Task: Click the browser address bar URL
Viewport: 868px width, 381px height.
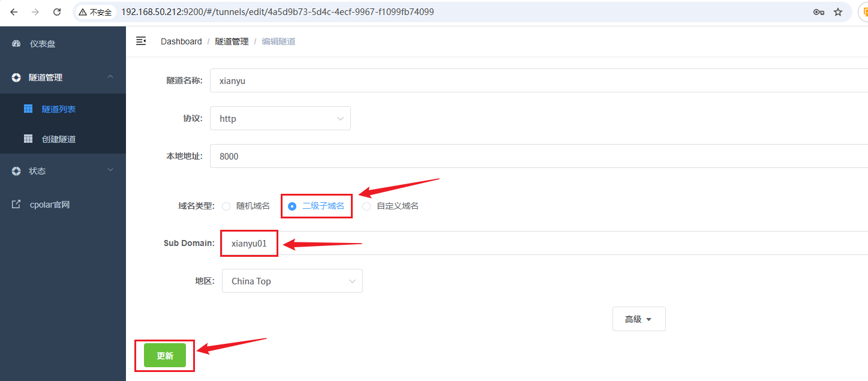Action: coord(277,12)
